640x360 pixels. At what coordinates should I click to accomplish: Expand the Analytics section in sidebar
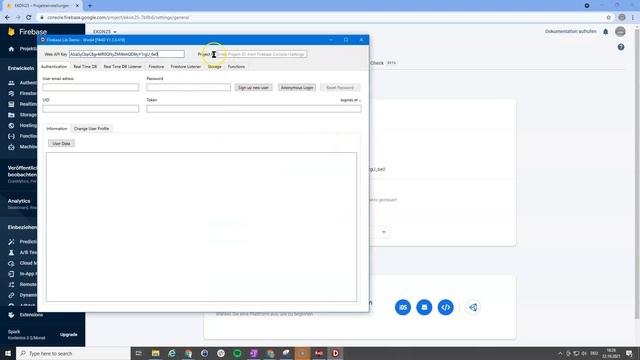point(19,201)
